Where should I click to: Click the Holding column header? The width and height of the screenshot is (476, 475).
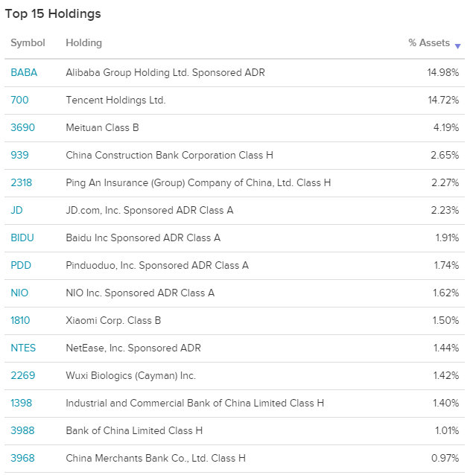point(83,42)
